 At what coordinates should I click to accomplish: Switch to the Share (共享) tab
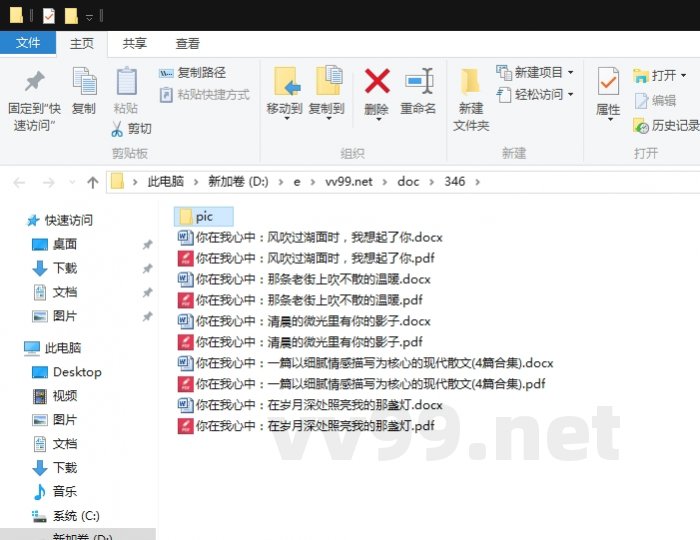pyautogui.click(x=134, y=43)
